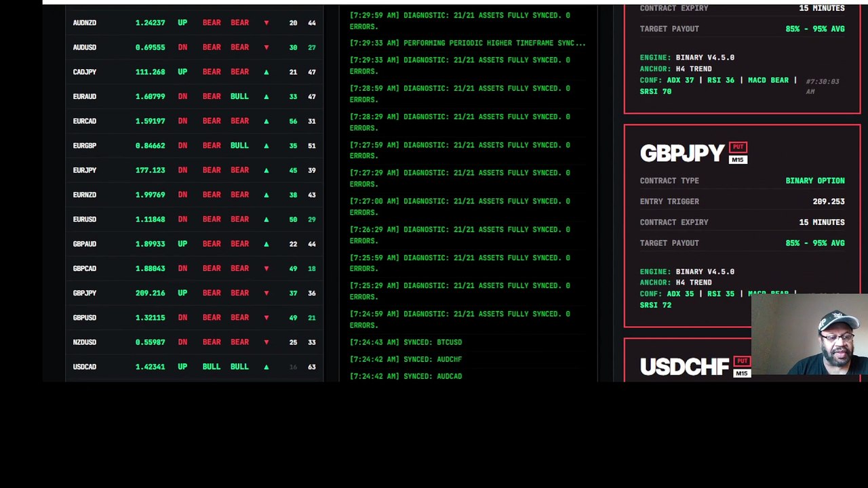Click the GBPJPY price 209.216 in the table
The image size is (868, 488).
pyautogui.click(x=150, y=293)
